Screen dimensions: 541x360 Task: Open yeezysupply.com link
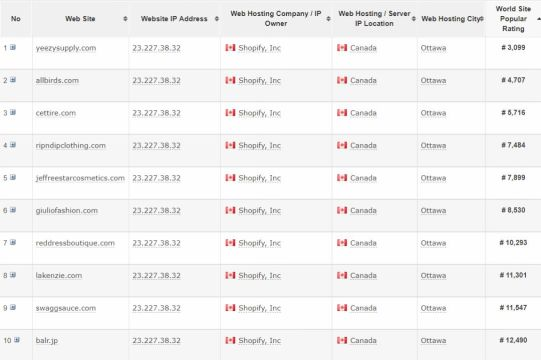coord(66,48)
